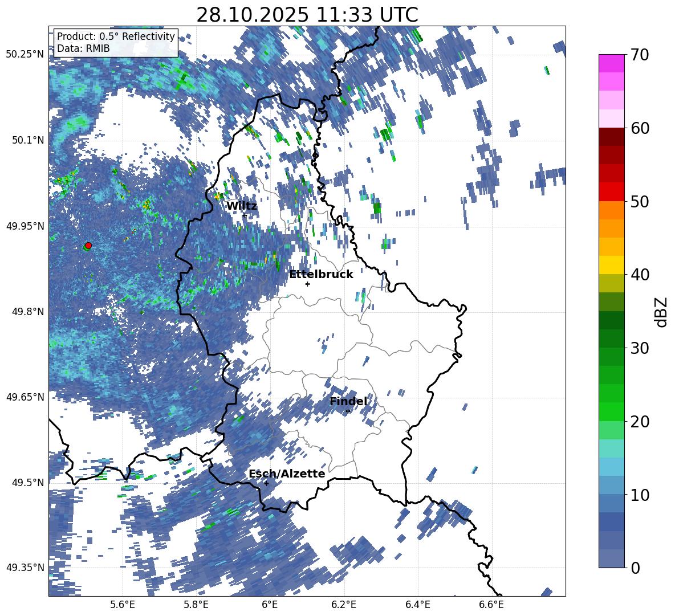Click the Esch/Alzette location cross marker
The height and width of the screenshot is (616, 675).
click(266, 483)
